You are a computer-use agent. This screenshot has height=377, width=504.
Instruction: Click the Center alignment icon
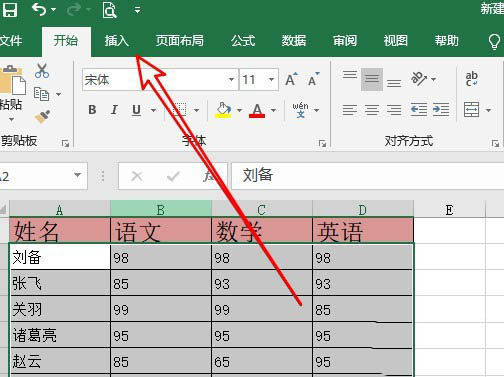(372, 110)
